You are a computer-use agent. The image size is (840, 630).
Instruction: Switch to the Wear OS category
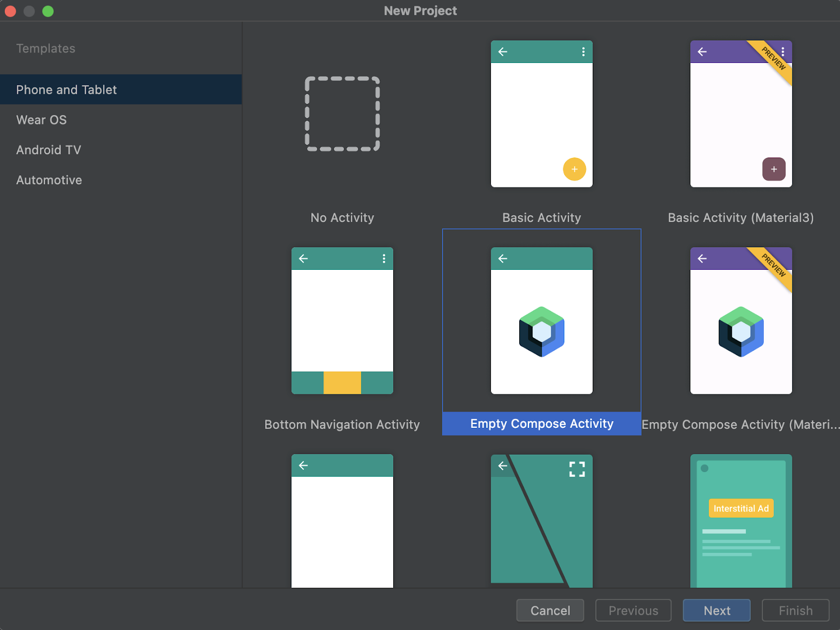point(41,120)
